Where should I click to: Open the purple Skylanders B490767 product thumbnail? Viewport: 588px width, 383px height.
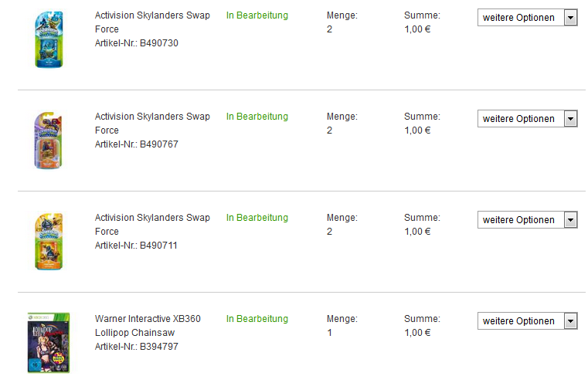48,141
